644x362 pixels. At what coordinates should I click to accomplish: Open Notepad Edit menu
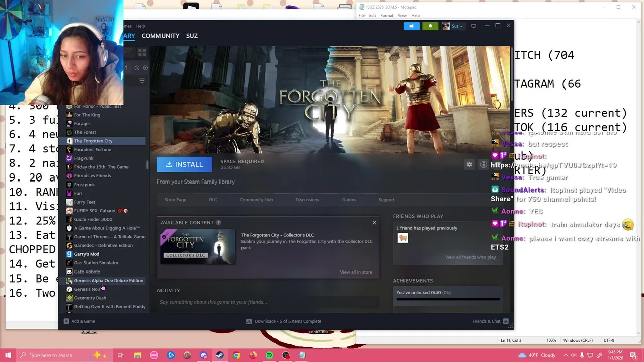(372, 16)
